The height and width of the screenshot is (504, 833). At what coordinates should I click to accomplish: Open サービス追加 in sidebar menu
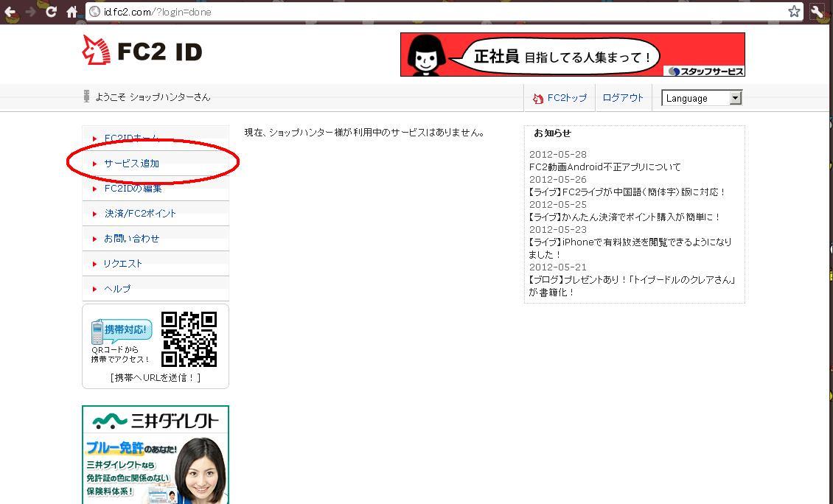131,164
